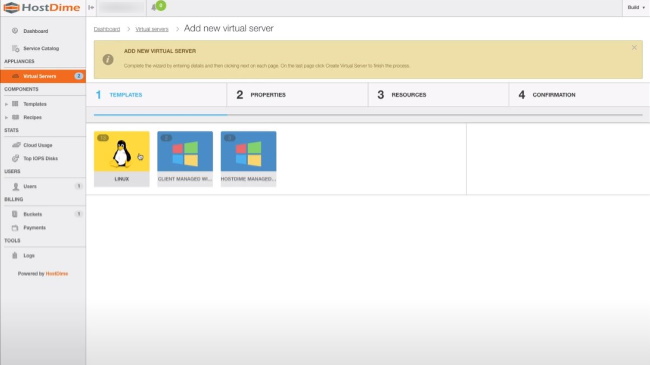This screenshot has height=365, width=650.
Task: Choose the HostDime Managed Windows template
Action: [248, 158]
